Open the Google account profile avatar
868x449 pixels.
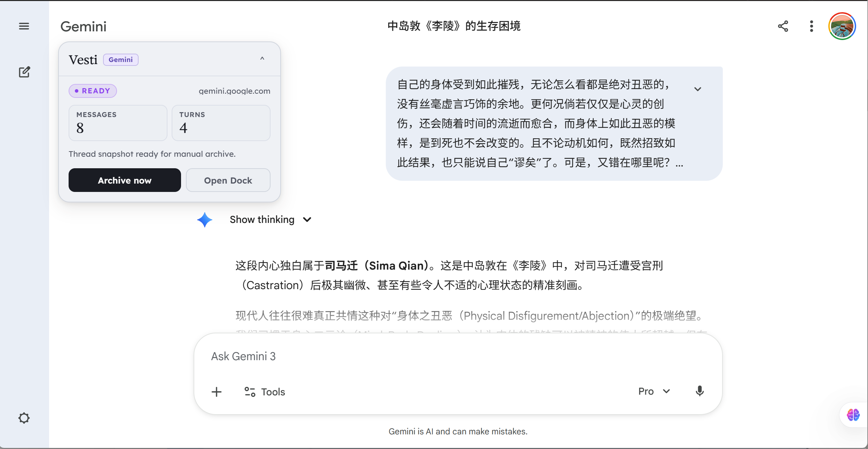click(842, 26)
